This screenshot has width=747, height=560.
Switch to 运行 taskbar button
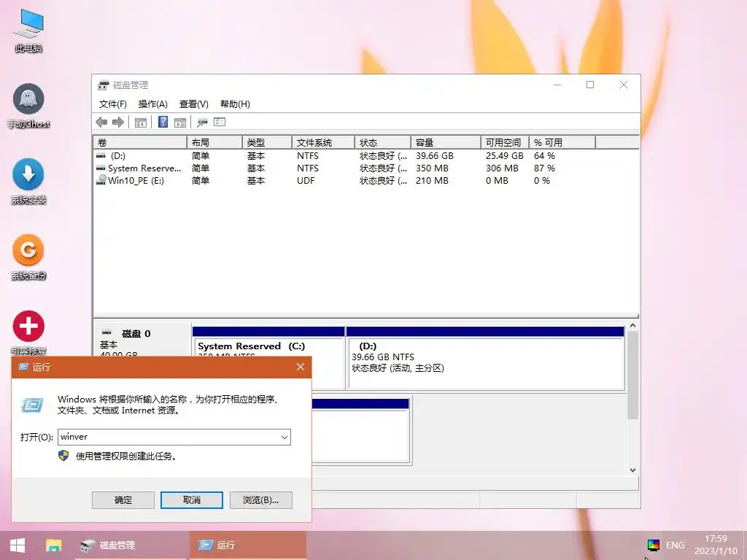click(248, 545)
